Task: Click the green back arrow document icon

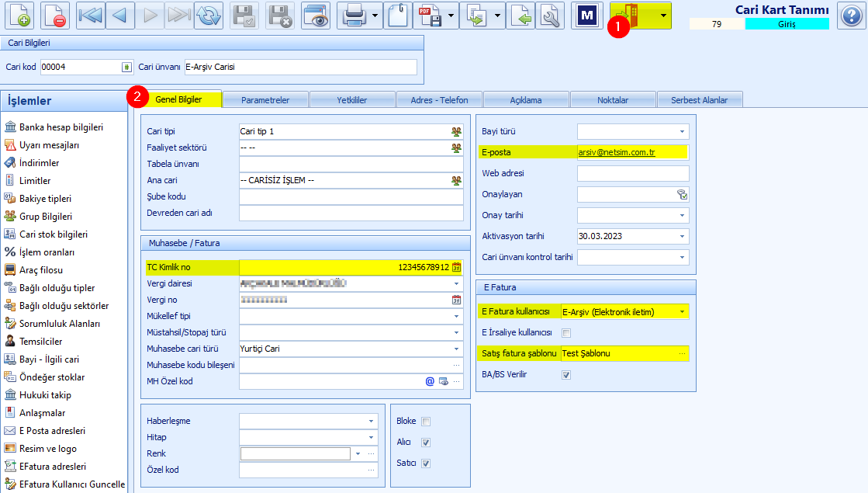Action: click(x=521, y=16)
